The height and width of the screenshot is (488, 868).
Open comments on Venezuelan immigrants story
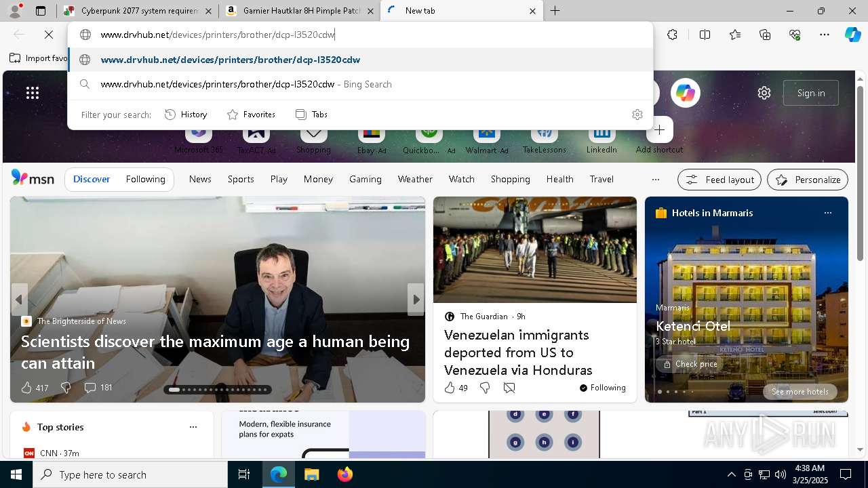pyautogui.click(x=509, y=388)
